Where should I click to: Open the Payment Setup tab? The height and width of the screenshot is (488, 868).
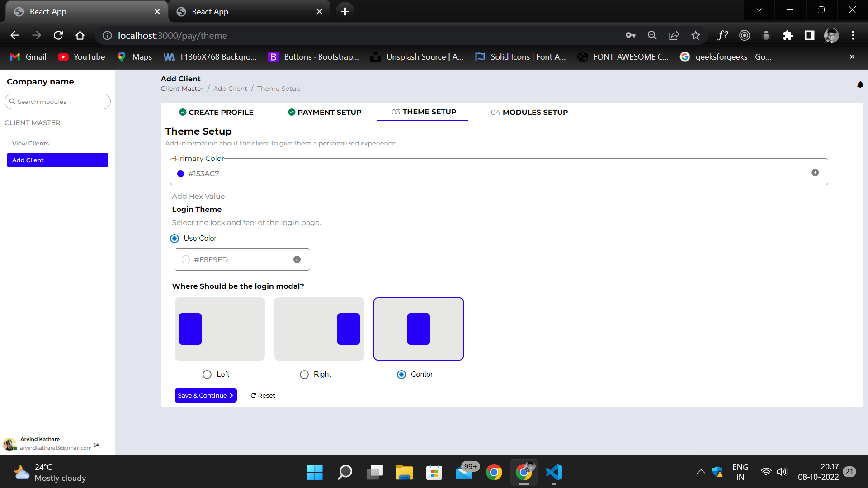[330, 112]
